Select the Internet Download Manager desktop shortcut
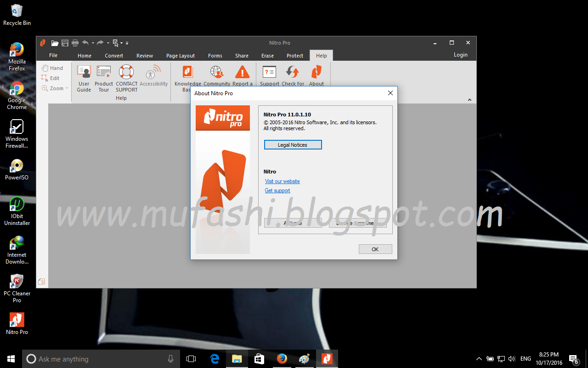 (x=17, y=250)
